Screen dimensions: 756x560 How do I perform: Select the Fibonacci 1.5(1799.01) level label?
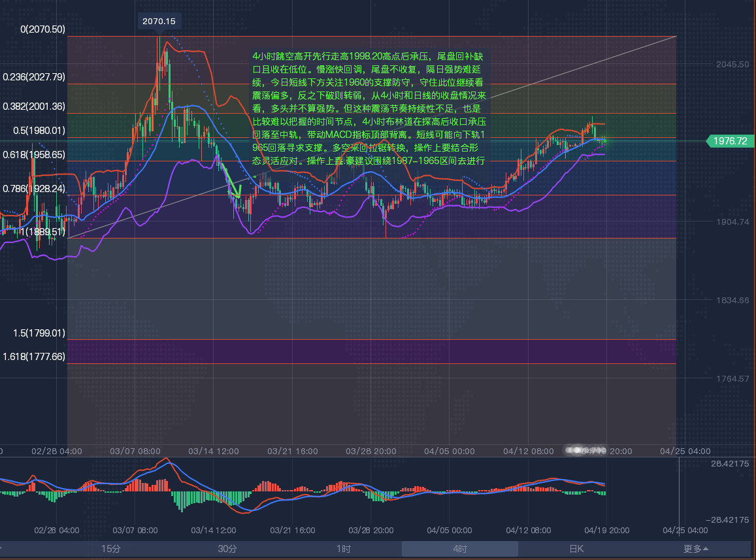click(39, 333)
